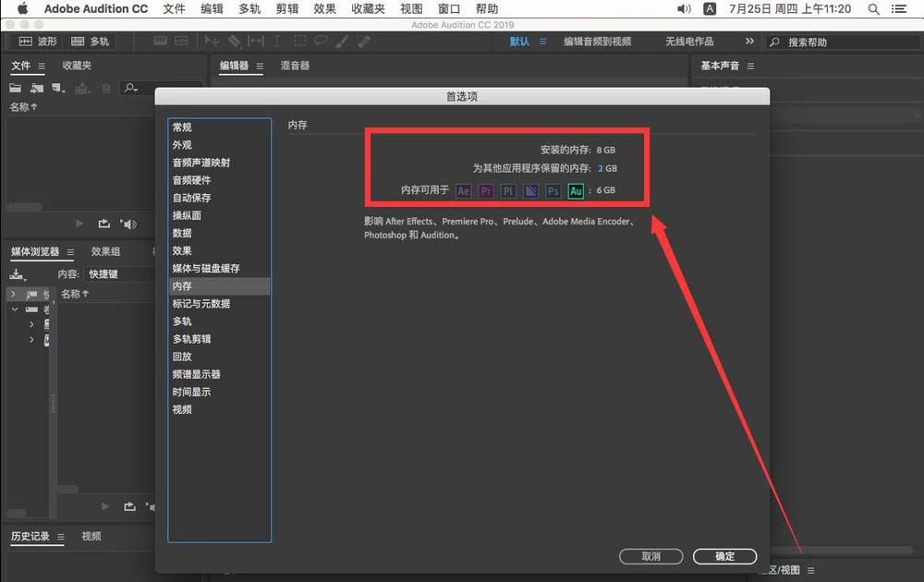Open the 效果 menu in the menu bar
The width and height of the screenshot is (924, 582).
pos(324,8)
